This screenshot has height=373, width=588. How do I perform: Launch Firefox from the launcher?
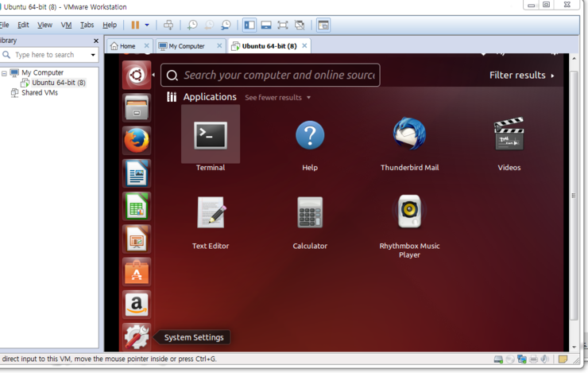137,140
